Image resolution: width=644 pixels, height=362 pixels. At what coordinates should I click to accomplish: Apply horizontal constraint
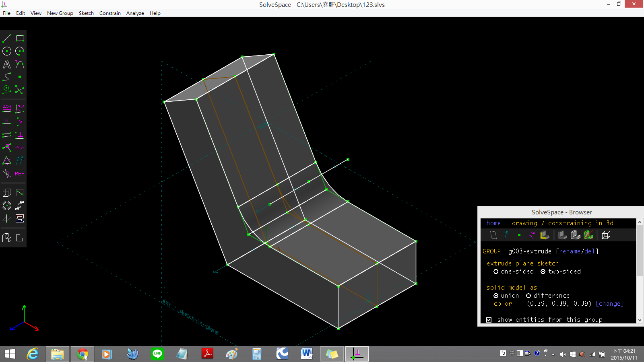coord(7,121)
